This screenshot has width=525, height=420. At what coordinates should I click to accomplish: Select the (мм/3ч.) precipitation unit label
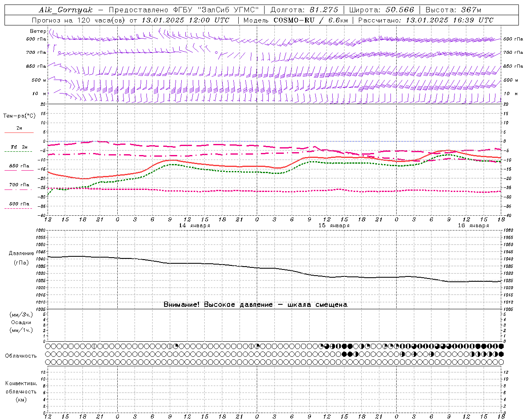coord(21,315)
